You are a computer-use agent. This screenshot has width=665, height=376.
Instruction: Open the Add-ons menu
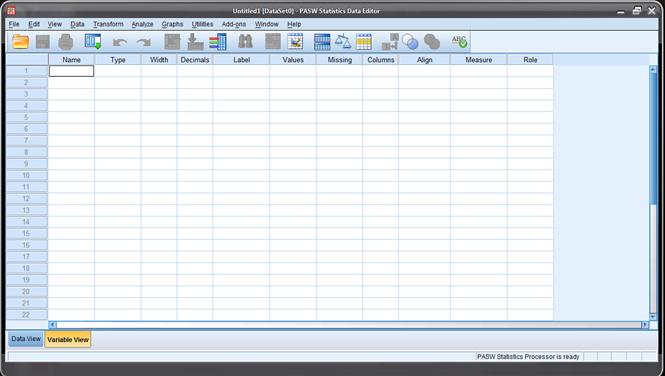click(234, 24)
